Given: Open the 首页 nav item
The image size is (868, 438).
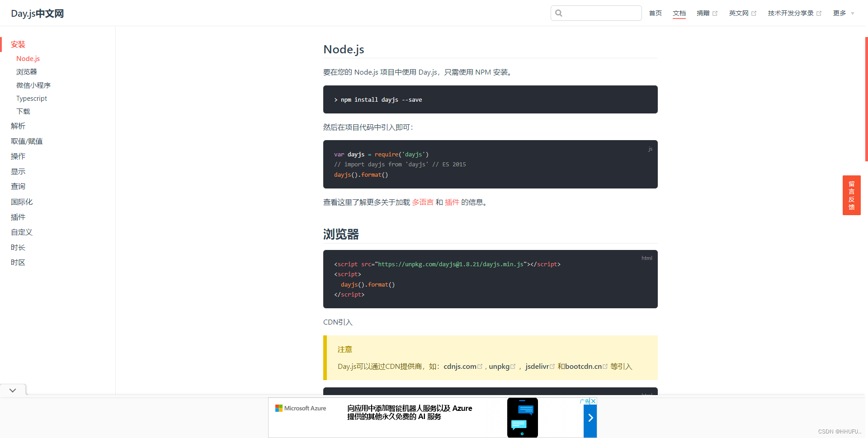Looking at the screenshot, I should pos(655,13).
